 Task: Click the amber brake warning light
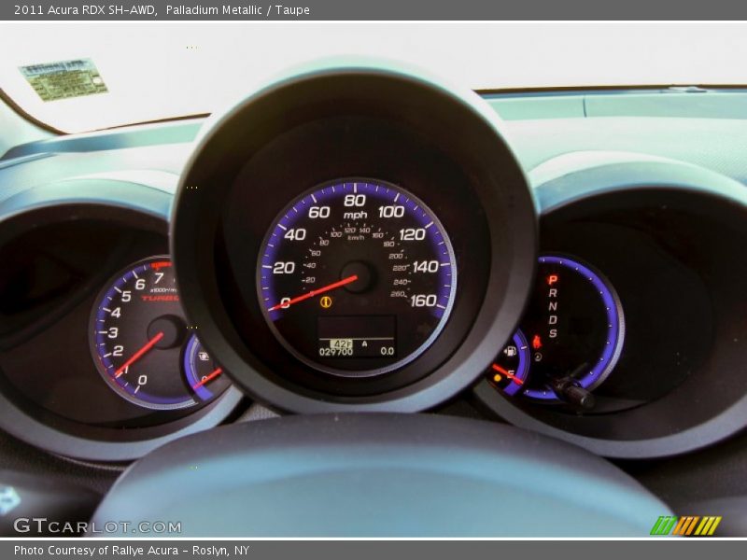click(x=326, y=302)
